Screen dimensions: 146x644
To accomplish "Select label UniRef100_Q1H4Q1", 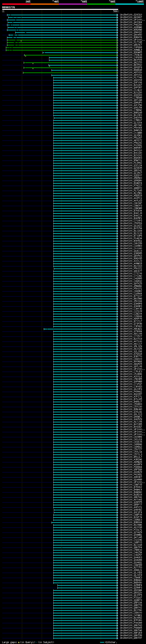I will tap(131, 562).
